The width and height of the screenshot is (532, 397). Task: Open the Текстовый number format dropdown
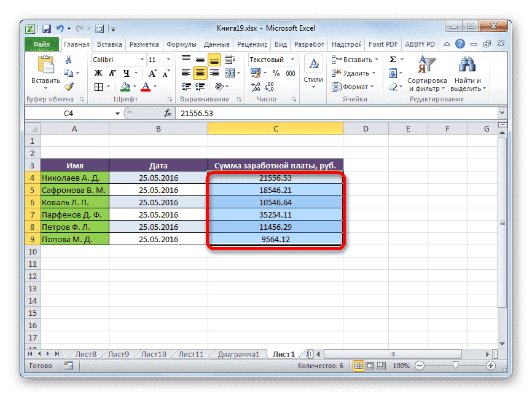(292, 59)
